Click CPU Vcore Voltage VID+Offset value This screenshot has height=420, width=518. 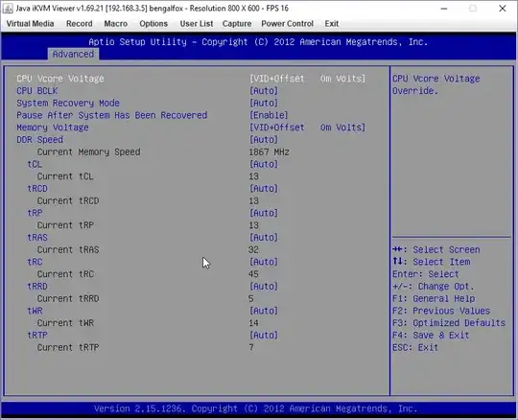tap(307, 79)
